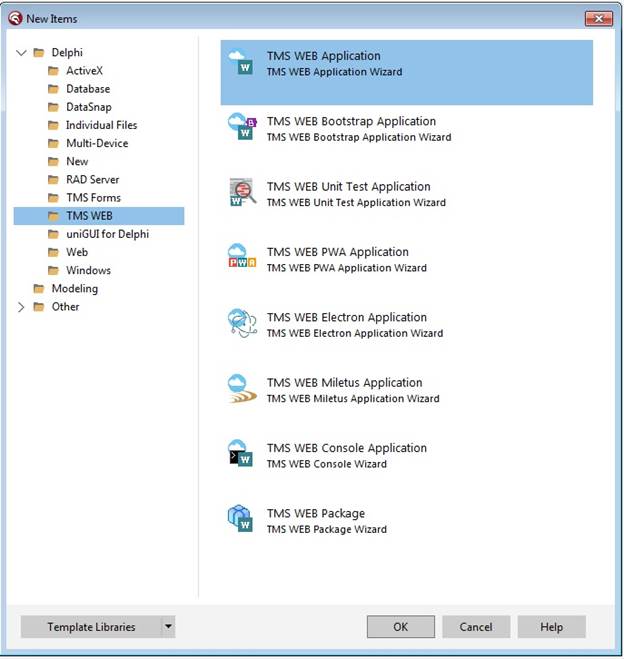Select the uniGUI for Delphi category
624x659 pixels.
pos(107,234)
